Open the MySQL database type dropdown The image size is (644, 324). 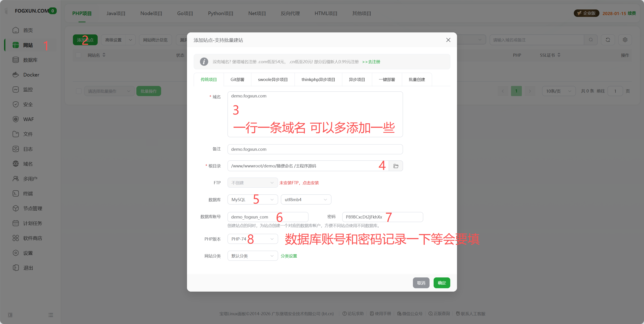pyautogui.click(x=252, y=199)
